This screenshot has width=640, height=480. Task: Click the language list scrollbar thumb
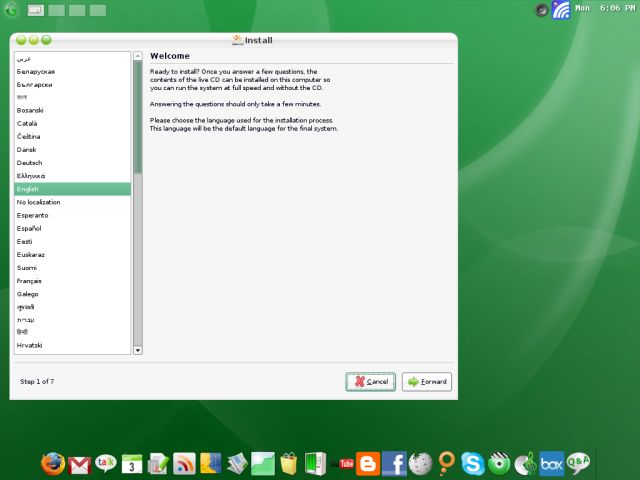point(138,117)
